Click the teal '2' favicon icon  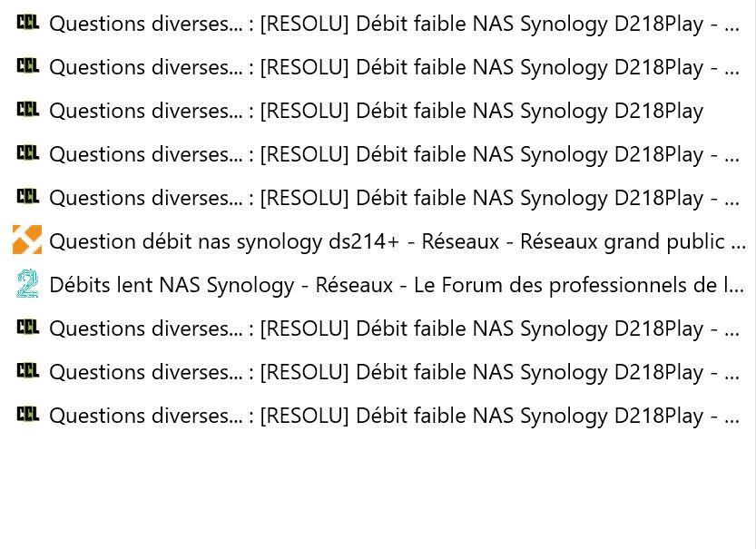(27, 283)
